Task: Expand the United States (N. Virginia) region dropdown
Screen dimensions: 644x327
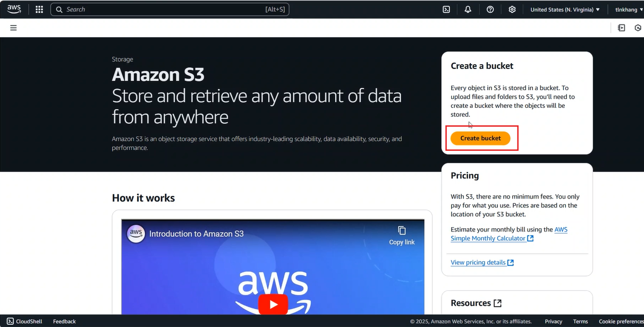Action: (565, 10)
